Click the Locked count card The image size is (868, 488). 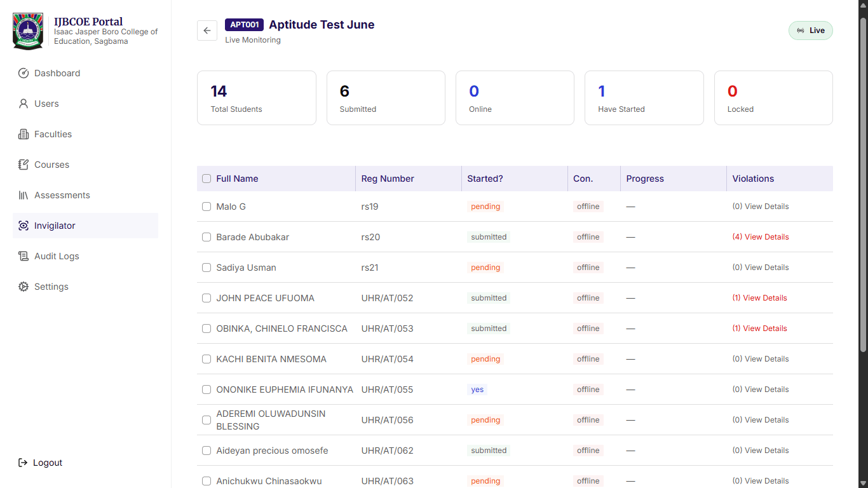coord(773,98)
